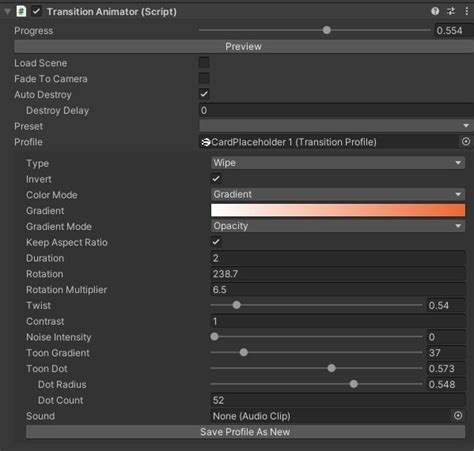Click the Toon Gradient label
Screen dimensions: 474x451
[x=58, y=353]
